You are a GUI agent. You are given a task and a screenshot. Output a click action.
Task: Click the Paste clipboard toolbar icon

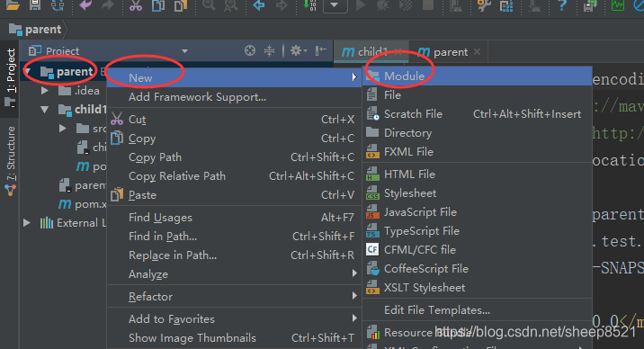[x=181, y=4]
